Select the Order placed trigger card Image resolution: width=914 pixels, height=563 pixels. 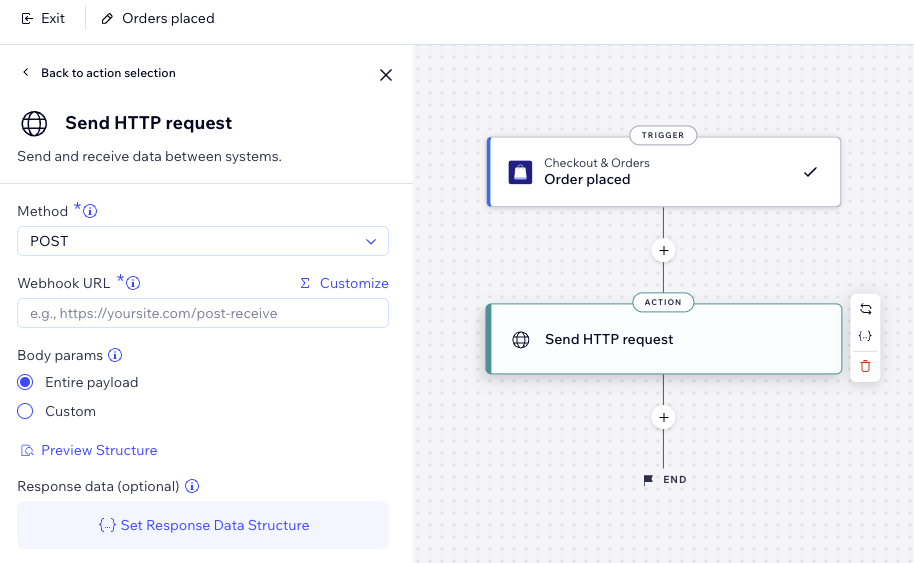(x=664, y=172)
